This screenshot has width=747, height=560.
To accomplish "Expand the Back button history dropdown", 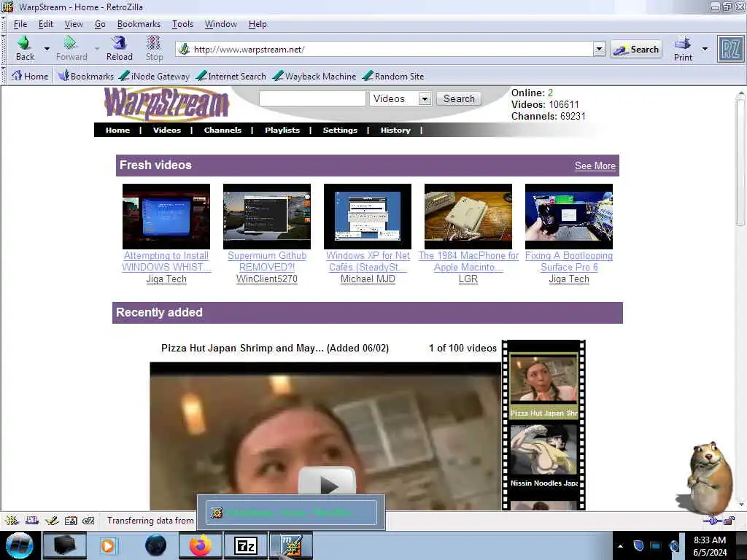I will (x=47, y=49).
